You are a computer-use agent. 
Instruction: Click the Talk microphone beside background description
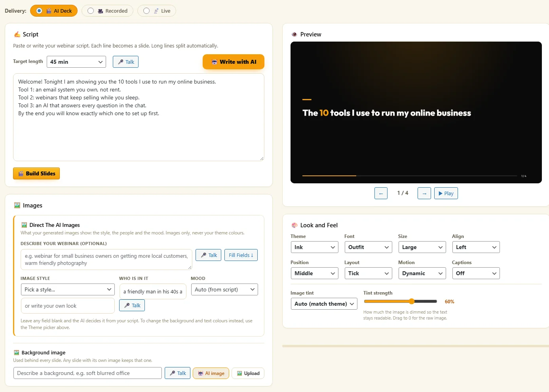[x=177, y=373]
